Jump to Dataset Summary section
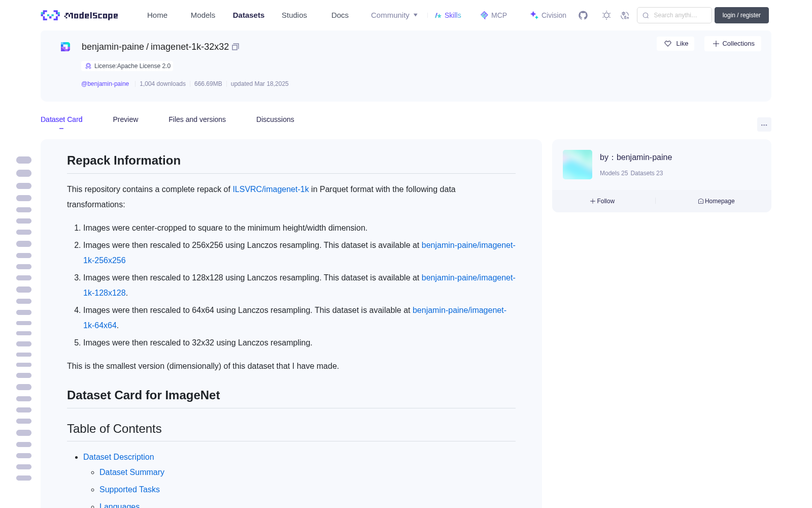Screen dimensions: 812x508 click(132, 472)
